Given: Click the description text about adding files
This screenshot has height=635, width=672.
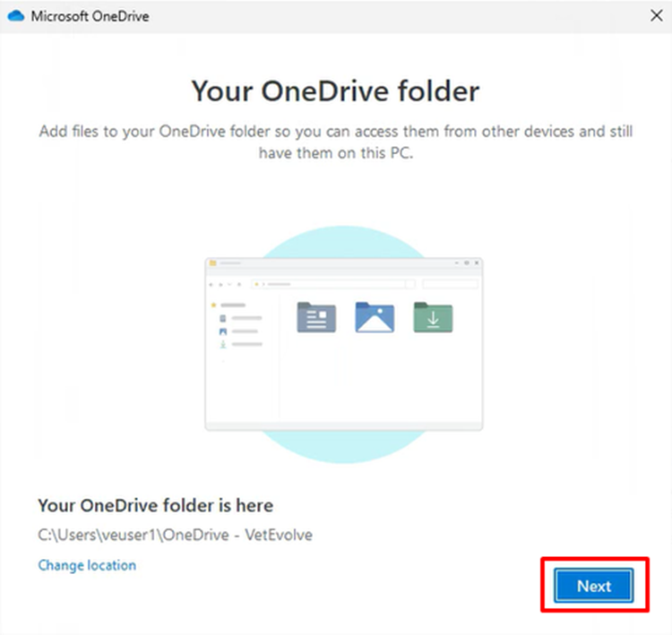Looking at the screenshot, I should click(335, 142).
